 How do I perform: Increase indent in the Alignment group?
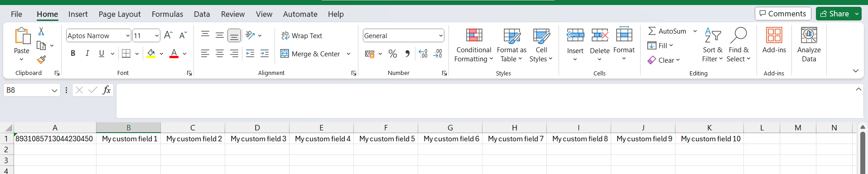[x=265, y=54]
